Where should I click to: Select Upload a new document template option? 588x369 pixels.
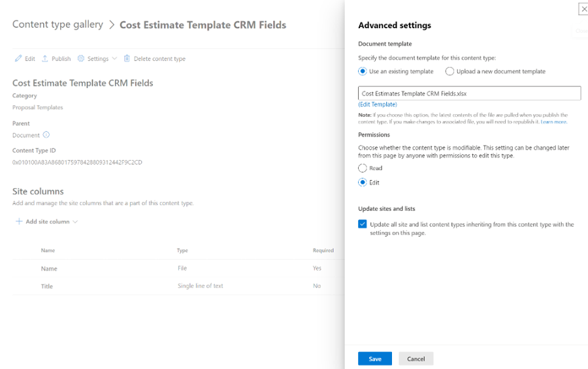[449, 71]
